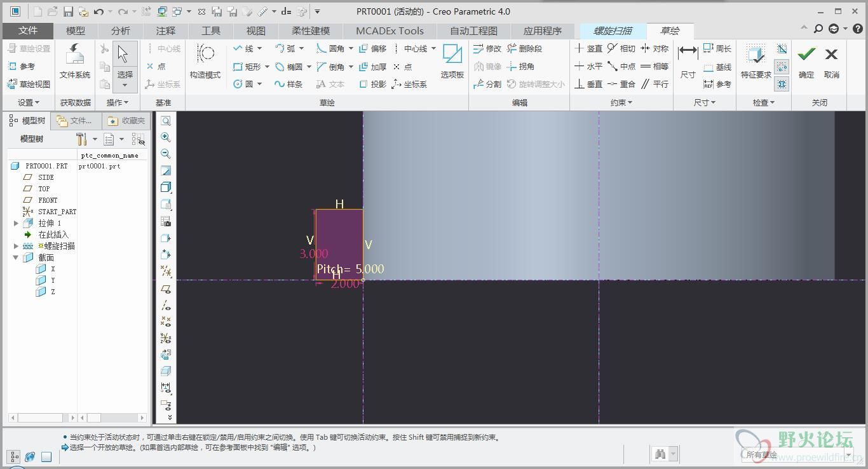868x469 pixels.
Task: Toggle 构造模式 construction mode
Action: click(205, 61)
